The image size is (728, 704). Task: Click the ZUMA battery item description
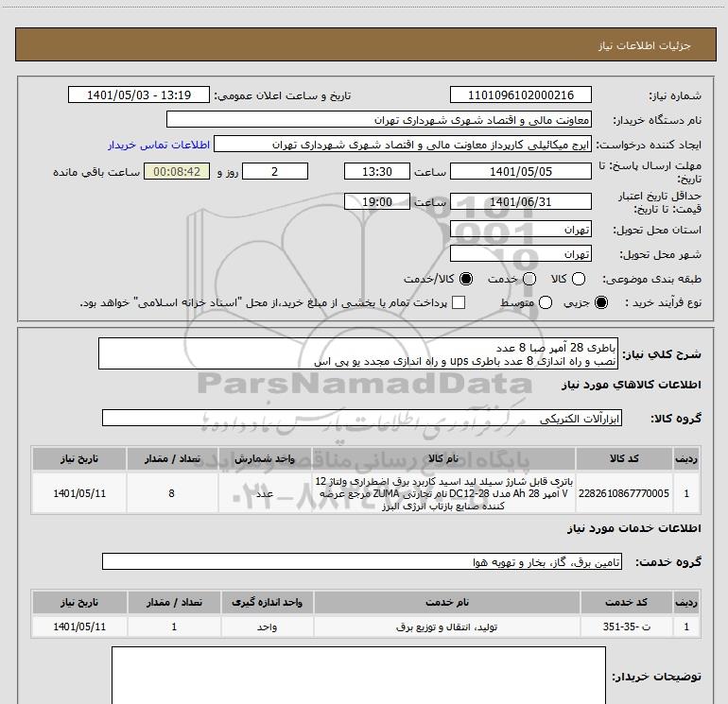point(443,493)
